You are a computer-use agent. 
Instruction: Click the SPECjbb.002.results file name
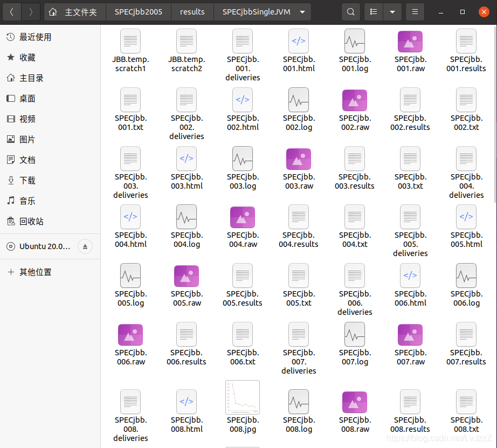point(410,123)
